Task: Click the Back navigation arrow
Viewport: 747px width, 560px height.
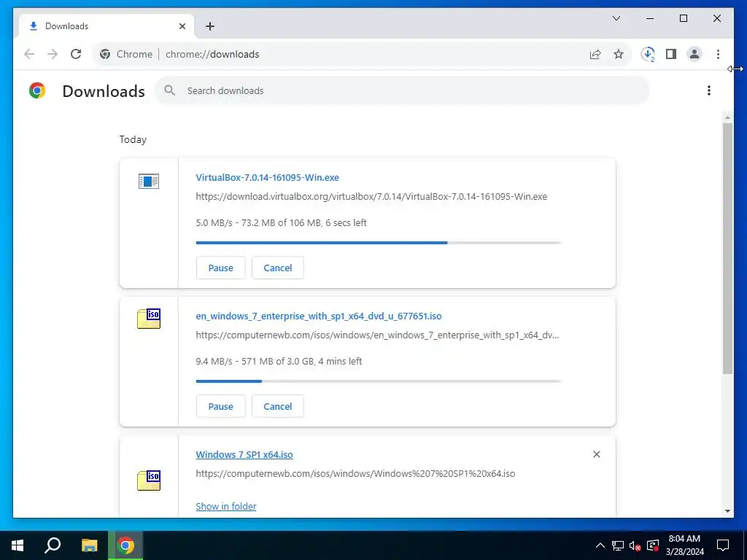Action: (29, 54)
